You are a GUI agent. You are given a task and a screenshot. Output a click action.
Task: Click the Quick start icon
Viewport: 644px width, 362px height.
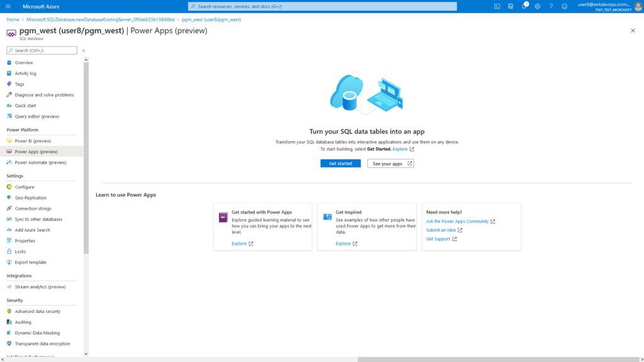pos(9,105)
